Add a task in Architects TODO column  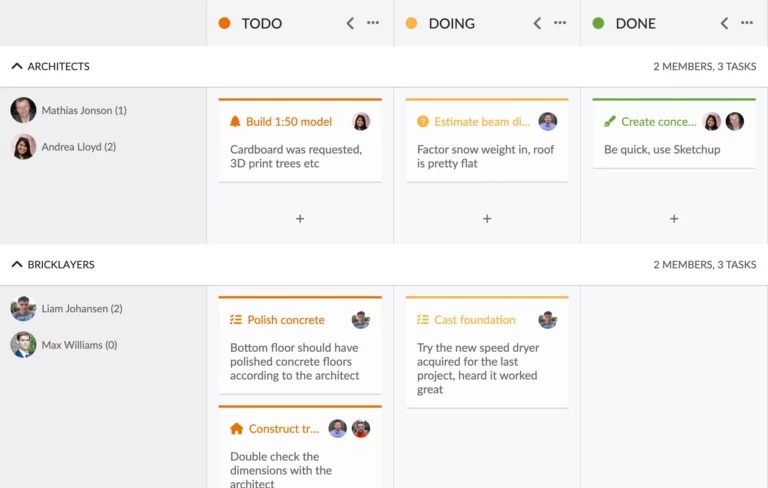[300, 218]
